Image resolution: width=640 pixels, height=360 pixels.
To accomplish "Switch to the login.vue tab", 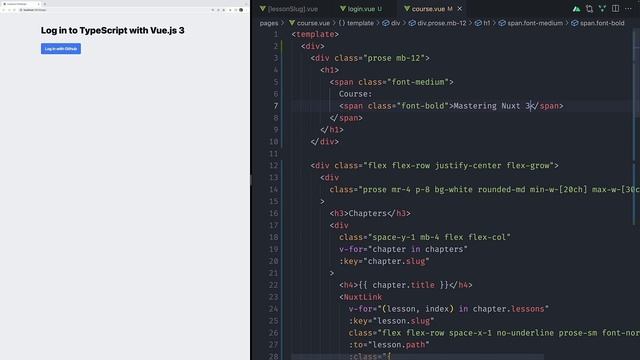I will (362, 9).
